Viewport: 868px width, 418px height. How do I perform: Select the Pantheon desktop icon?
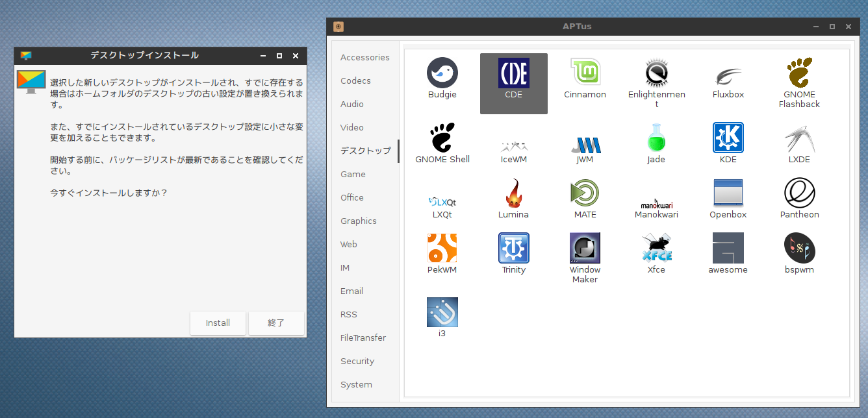pos(799,193)
